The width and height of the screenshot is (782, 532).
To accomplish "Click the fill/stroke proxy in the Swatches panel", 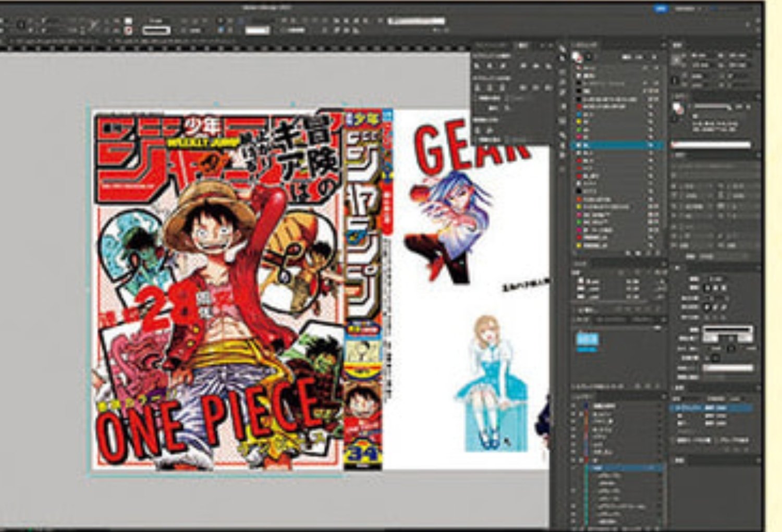I will pos(577,57).
